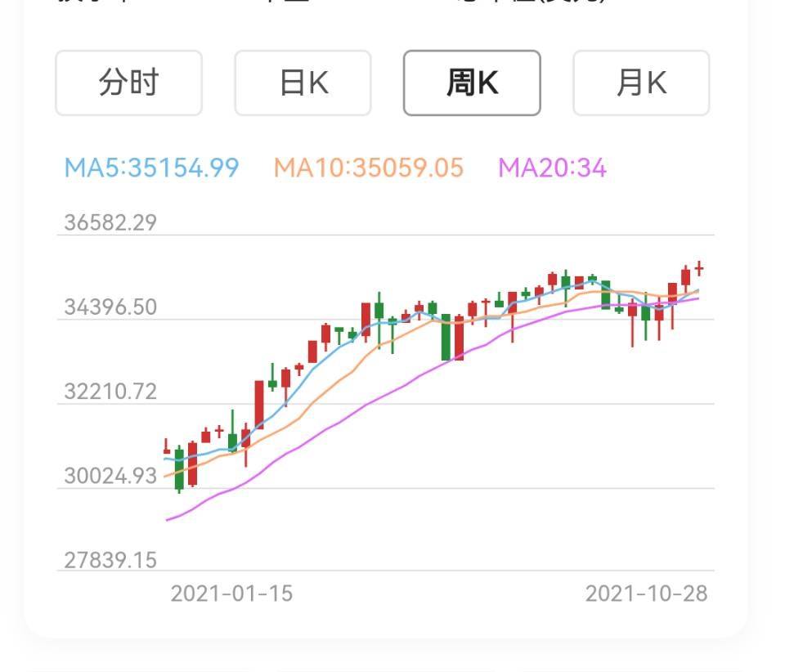The image size is (785, 672).
Task: Tap the blue MA5:35154.99 indicator label
Action: [x=152, y=168]
